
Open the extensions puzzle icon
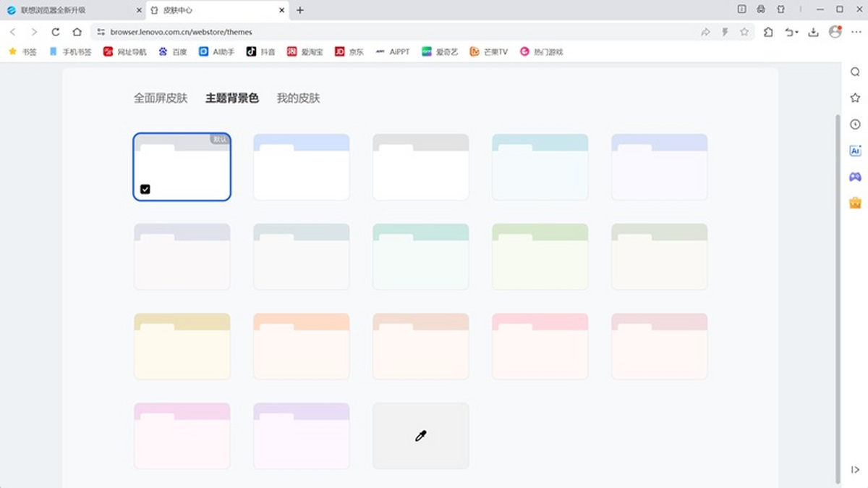768,32
